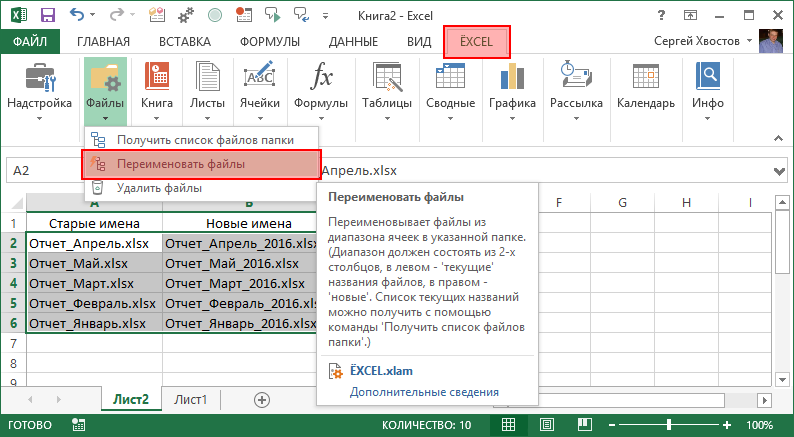Save workbook via quick access floppy icon
The height and width of the screenshot is (437, 794).
tap(48, 16)
